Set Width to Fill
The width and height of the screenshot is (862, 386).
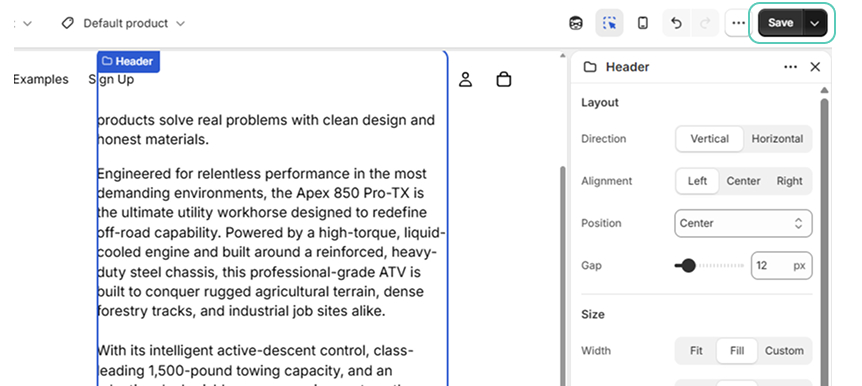point(737,351)
